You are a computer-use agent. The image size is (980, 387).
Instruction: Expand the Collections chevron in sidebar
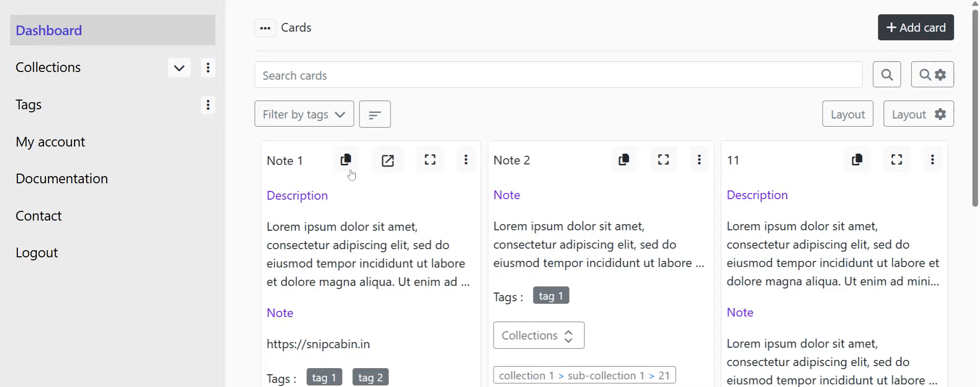pos(179,68)
